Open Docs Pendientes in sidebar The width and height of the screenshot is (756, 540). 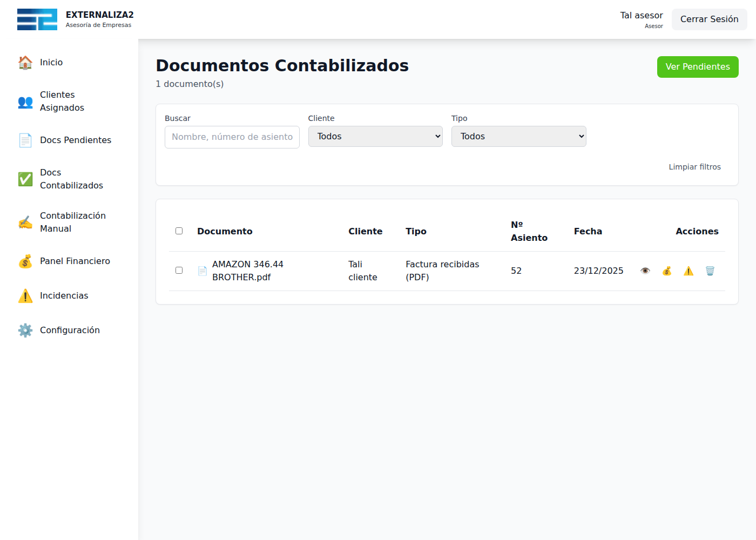[75, 140]
